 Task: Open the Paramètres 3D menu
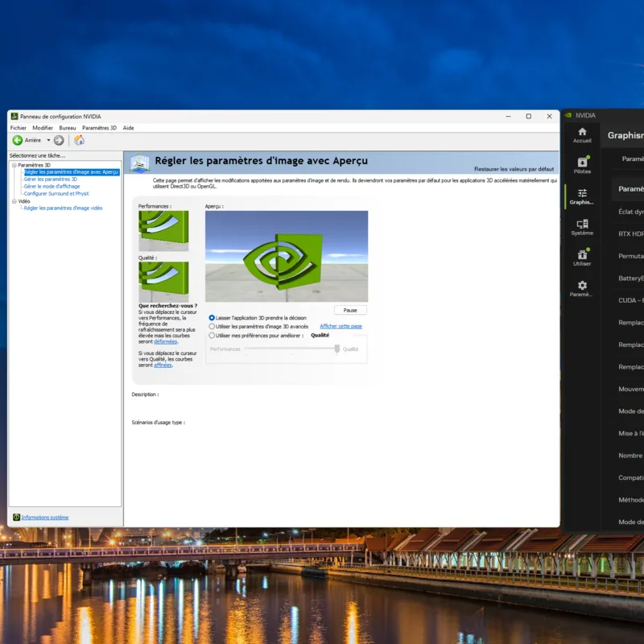click(x=99, y=128)
